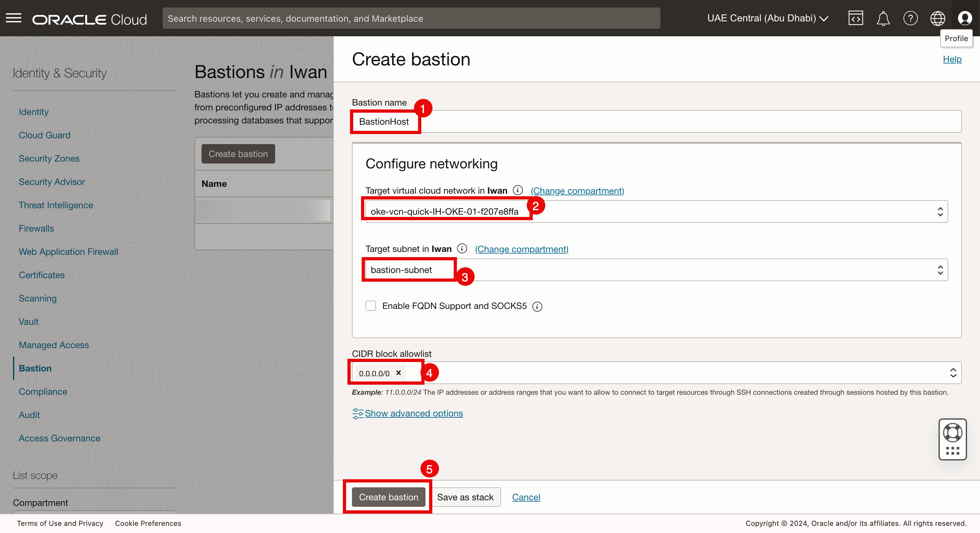Remove the 0.0.0.0/0 CIDR entry
Viewport: 980px width, 533px height.
398,373
